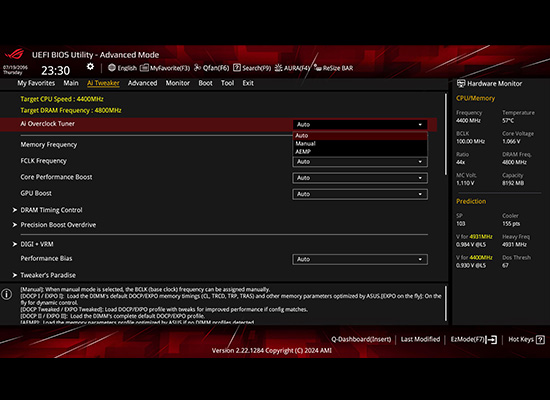Click Memory Frequency setting label

pos(49,145)
